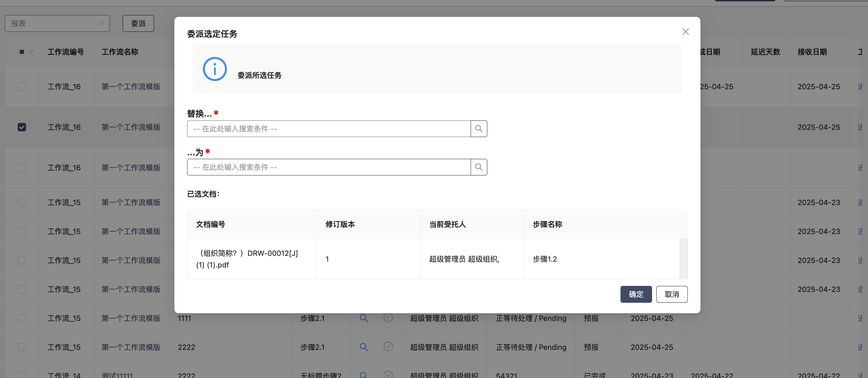Click the 工作流编号 column header
868x378 pixels.
coord(66,52)
